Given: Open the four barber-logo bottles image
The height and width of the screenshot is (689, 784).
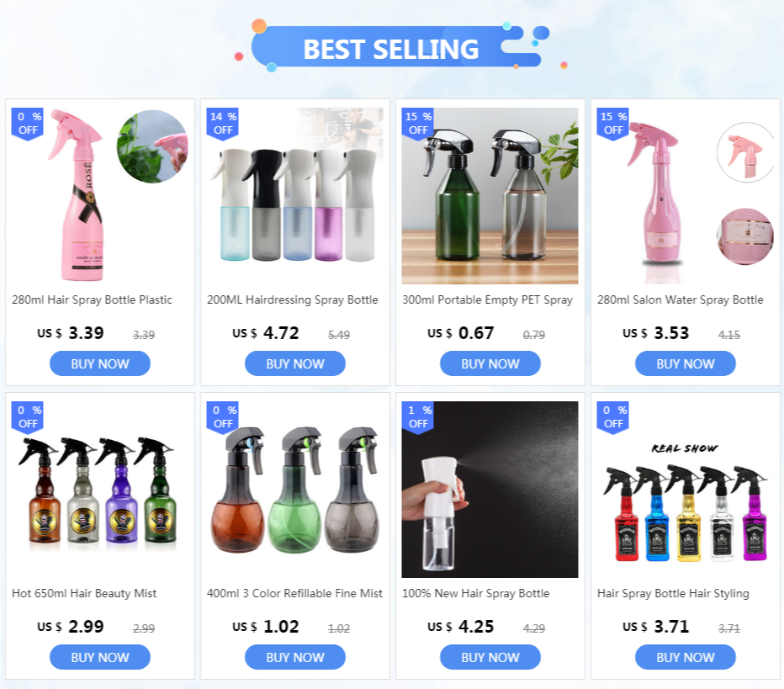Looking at the screenshot, I should pos(100,490).
